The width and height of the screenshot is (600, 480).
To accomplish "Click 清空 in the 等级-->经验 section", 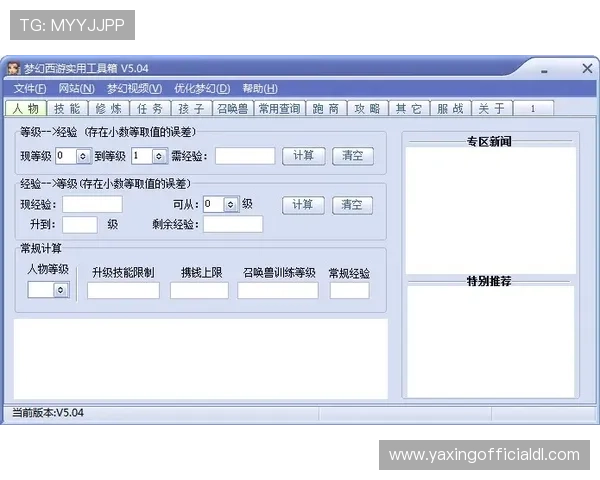I will (352, 156).
